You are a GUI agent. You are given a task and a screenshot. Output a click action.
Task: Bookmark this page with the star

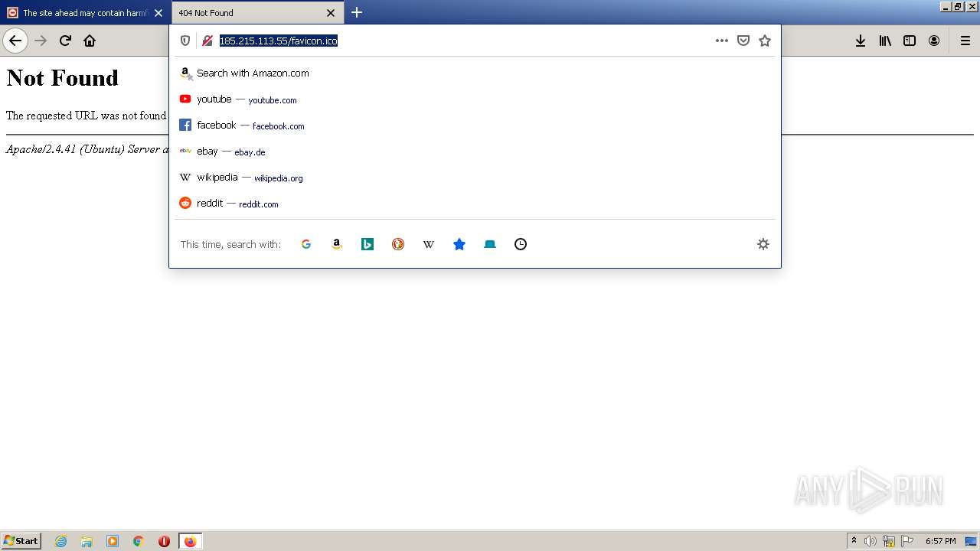point(765,41)
